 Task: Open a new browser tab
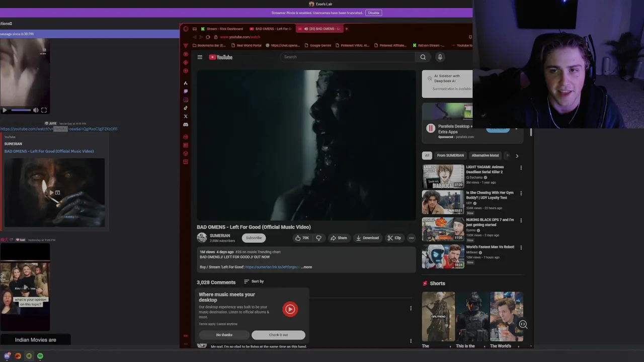point(347,29)
